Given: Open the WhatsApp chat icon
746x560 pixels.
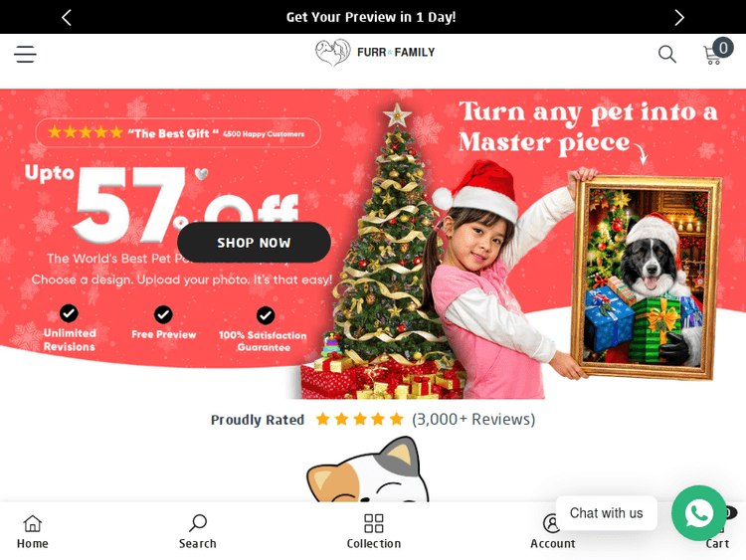Looking at the screenshot, I should tap(699, 513).
